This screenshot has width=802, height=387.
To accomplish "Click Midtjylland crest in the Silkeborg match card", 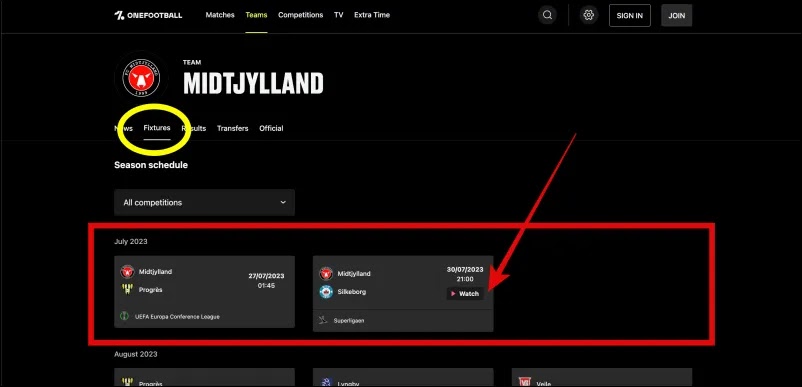I will tap(326, 274).
